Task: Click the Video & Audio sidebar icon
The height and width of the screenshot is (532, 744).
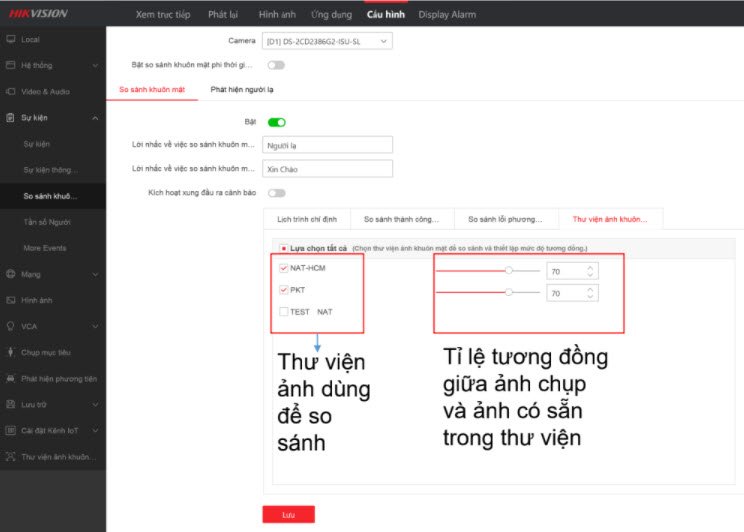Action: tap(11, 91)
